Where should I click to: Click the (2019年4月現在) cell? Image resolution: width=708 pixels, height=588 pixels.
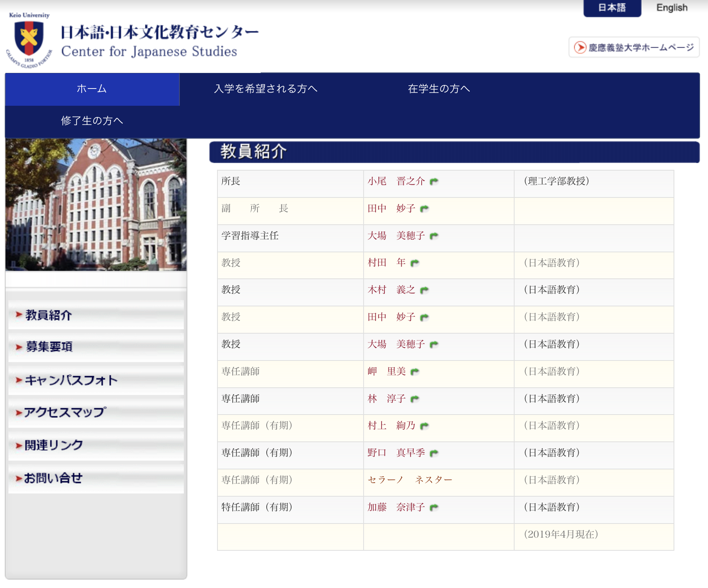[x=594, y=537]
